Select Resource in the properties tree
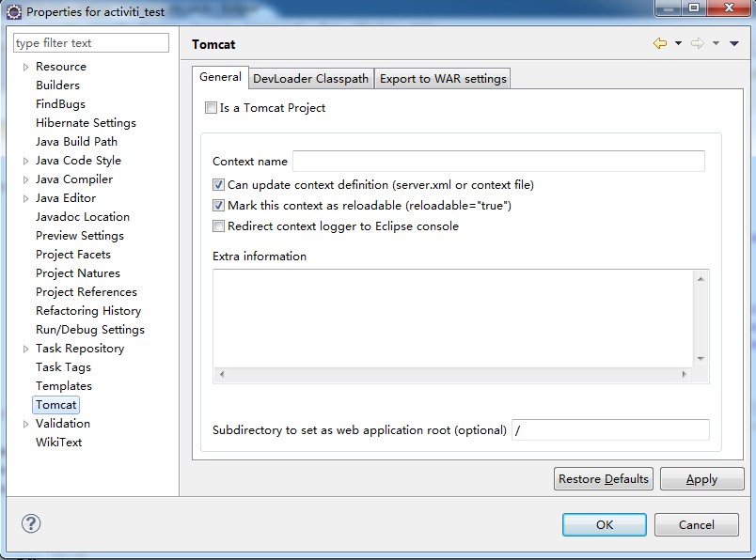756x560 pixels. tap(61, 67)
